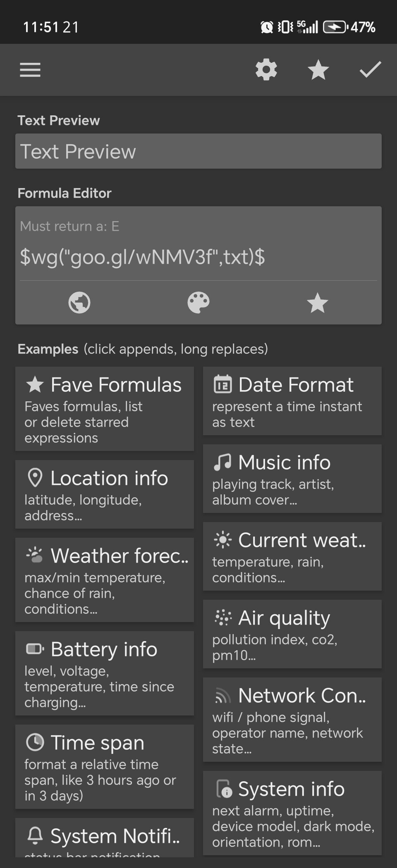Tap the Text Preview box
This screenshot has width=397, height=868.
[198, 151]
